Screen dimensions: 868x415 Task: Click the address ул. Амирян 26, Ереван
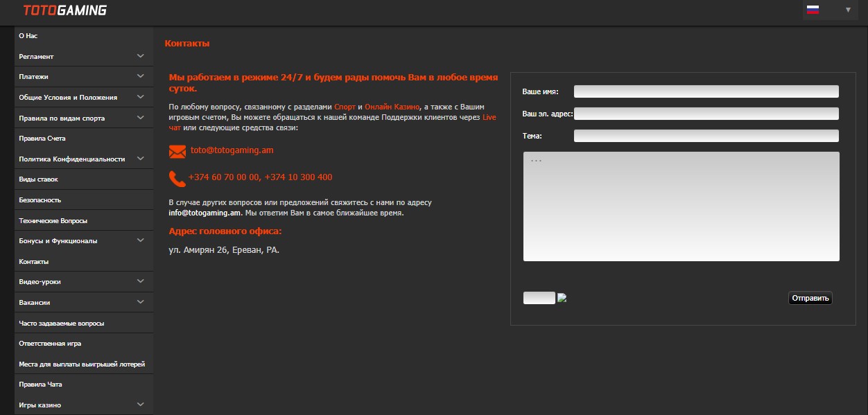224,249
